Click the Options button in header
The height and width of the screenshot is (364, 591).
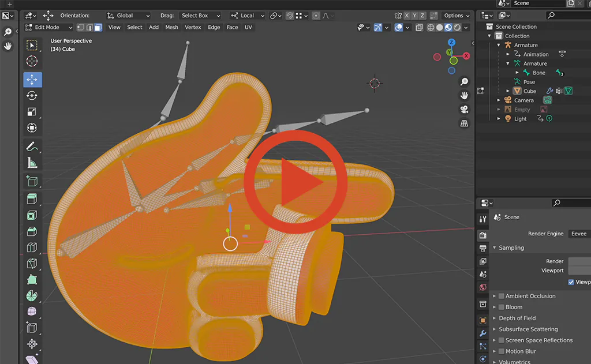[456, 16]
